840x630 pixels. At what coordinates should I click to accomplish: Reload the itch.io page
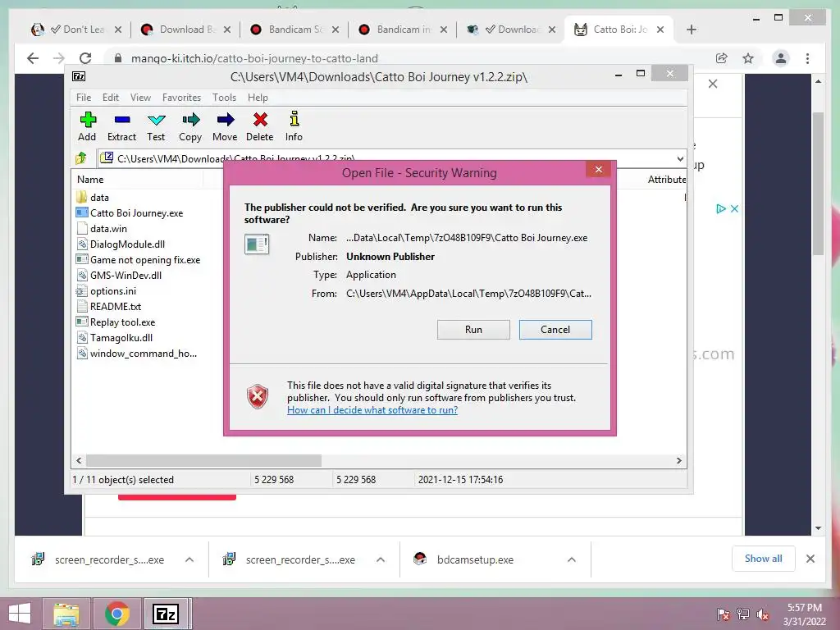(85, 58)
